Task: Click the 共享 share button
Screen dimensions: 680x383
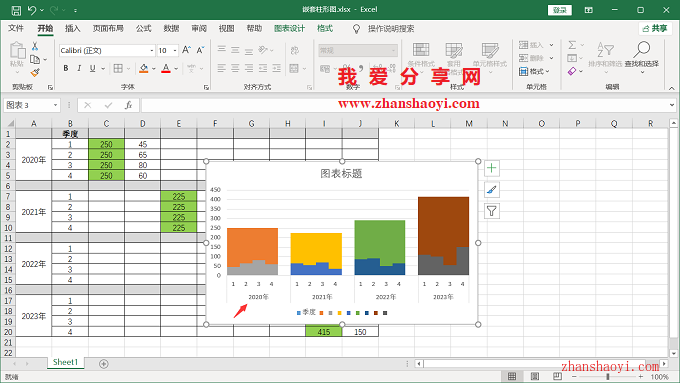Action: pos(655,29)
